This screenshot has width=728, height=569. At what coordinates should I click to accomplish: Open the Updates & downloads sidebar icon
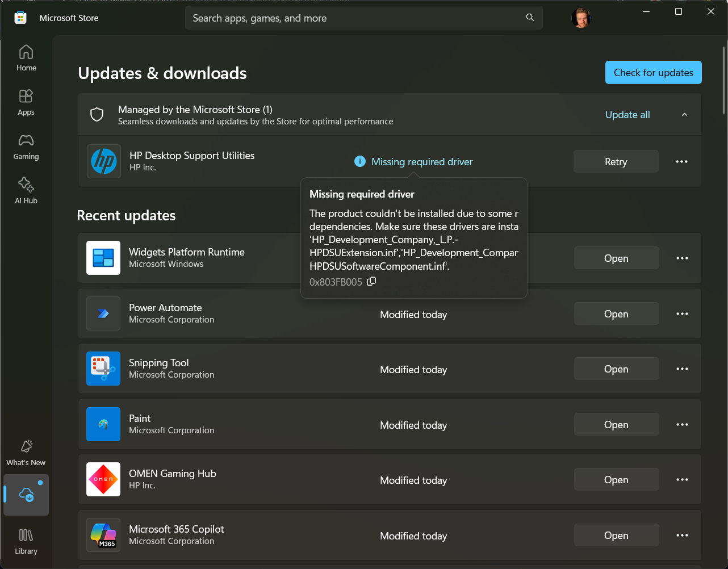(x=26, y=494)
